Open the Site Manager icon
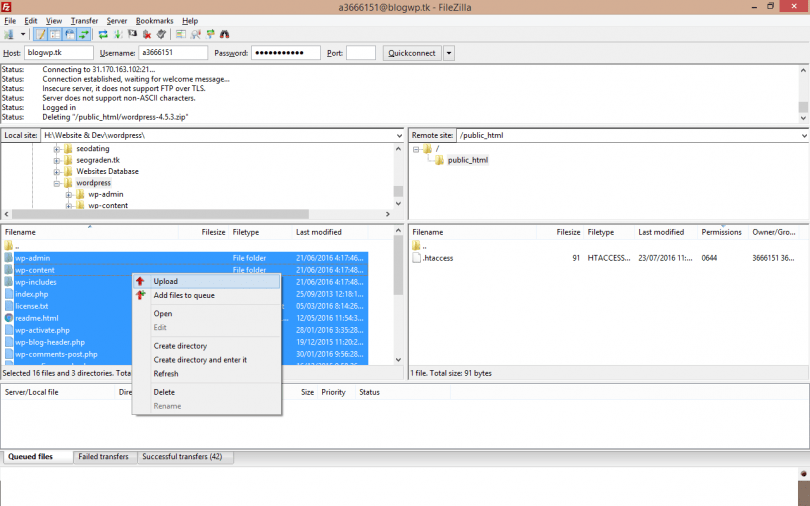Viewport: 810px width, 506px height. pyautogui.click(x=9, y=34)
